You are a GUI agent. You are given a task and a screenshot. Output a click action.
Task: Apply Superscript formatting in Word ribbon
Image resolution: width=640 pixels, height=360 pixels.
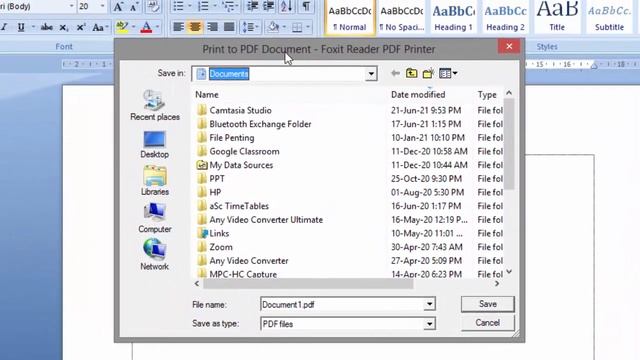coord(80,27)
